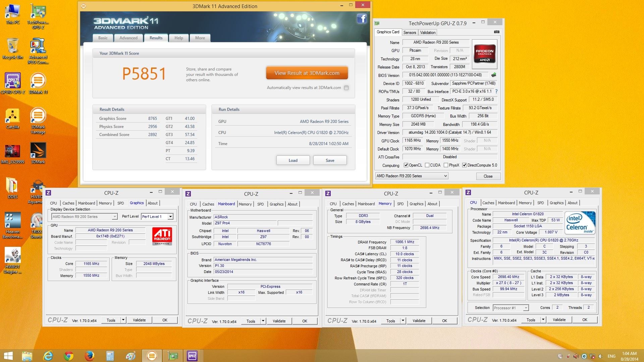This screenshot has height=362, width=644.
Task: Open File Explorer from the taskbar
Action: coord(27,356)
